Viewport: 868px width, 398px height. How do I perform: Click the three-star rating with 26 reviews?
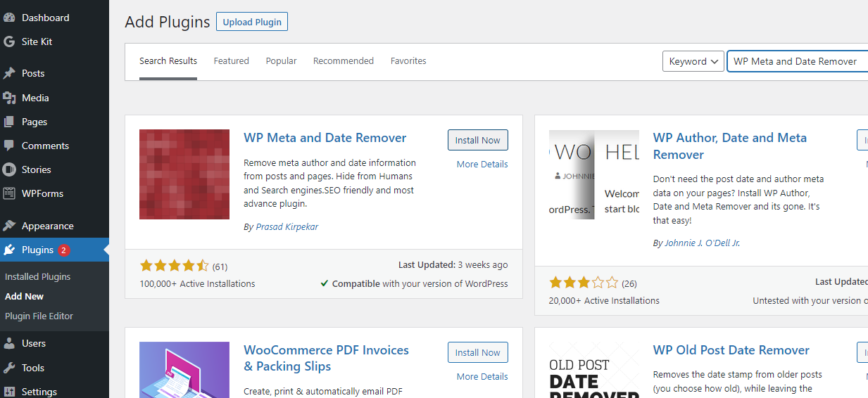coord(584,283)
